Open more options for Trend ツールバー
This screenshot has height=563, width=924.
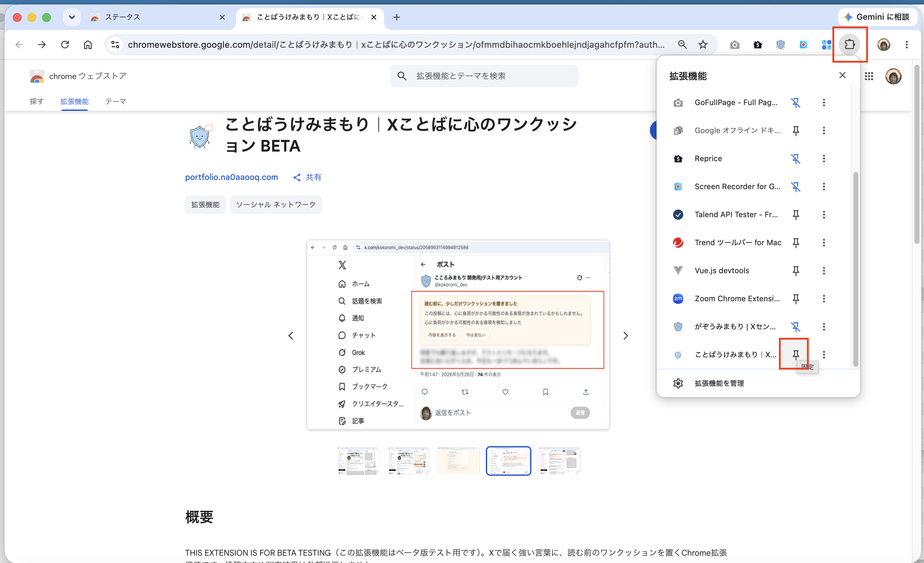coord(824,243)
